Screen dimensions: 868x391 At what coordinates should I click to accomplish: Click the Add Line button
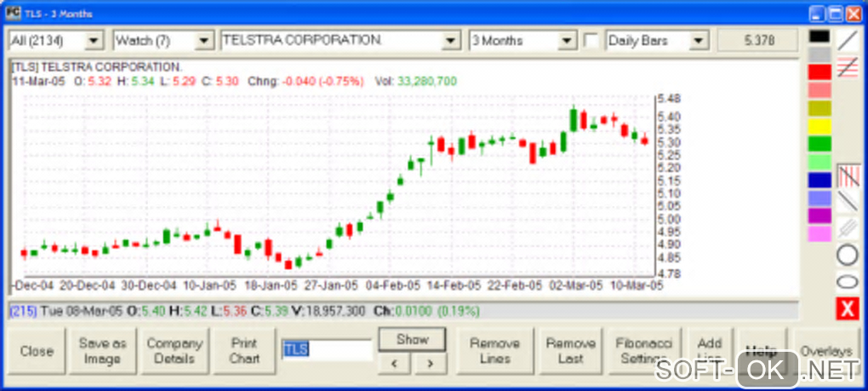click(x=710, y=351)
